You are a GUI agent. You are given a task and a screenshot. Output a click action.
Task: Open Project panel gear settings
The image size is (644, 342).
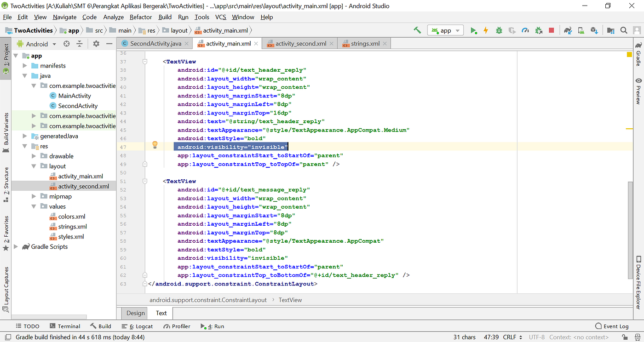(96, 44)
